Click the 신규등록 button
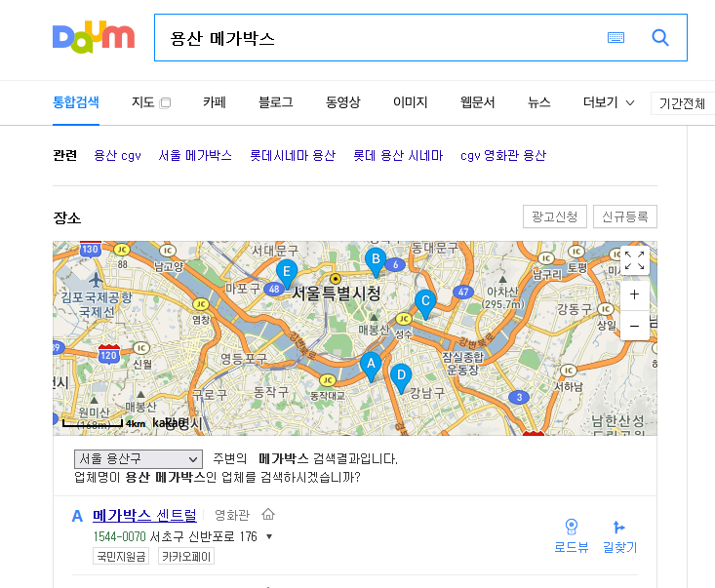Viewport: 715px width, 588px height. coord(625,216)
